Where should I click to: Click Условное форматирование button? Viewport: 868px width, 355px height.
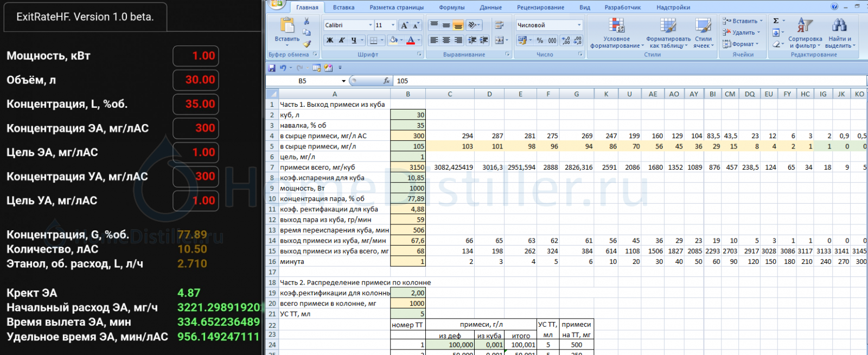coord(617,33)
